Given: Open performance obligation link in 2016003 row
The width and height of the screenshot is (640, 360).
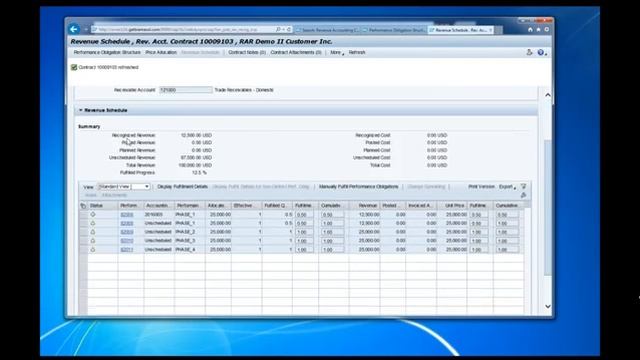Looking at the screenshot, I should coord(127,214).
